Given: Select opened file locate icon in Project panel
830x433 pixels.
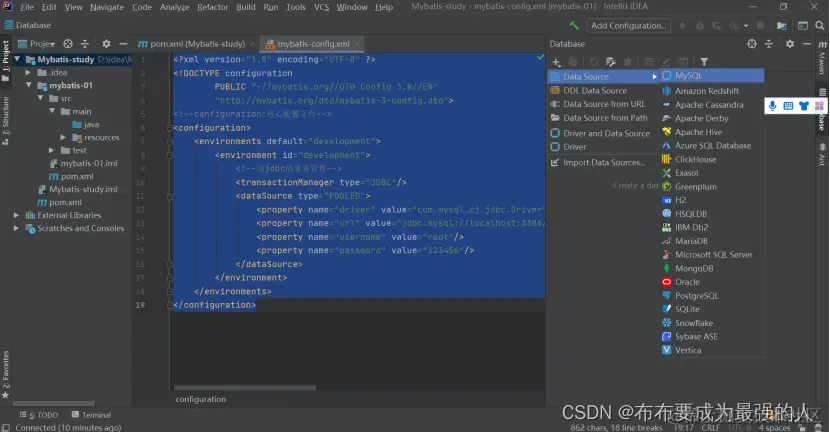Looking at the screenshot, I should (x=68, y=44).
